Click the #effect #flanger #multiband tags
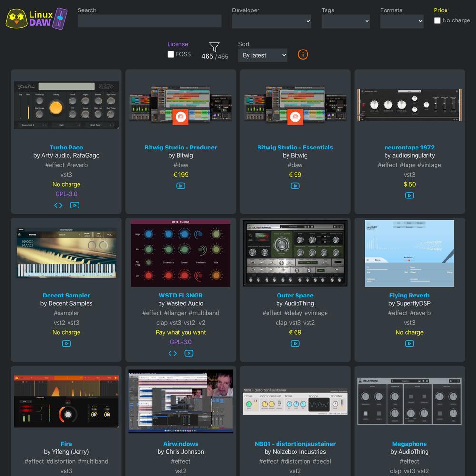Viewport: 476px width, 476px height. coord(180,313)
